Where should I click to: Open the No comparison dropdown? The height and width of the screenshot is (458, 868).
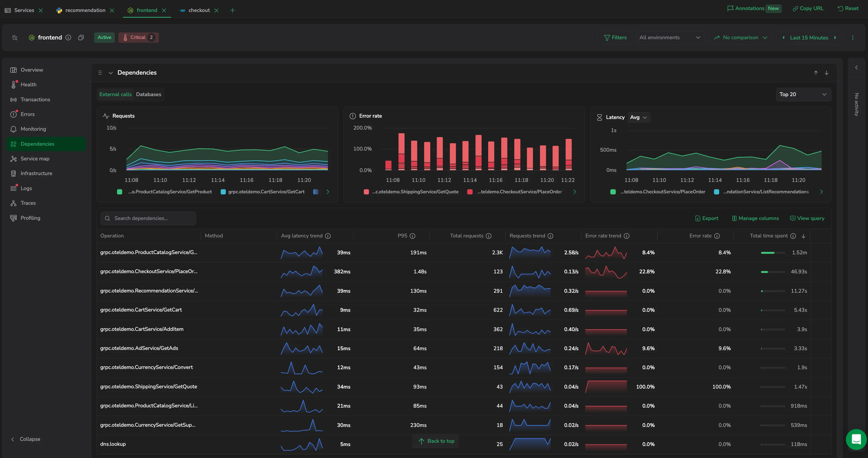click(x=741, y=37)
